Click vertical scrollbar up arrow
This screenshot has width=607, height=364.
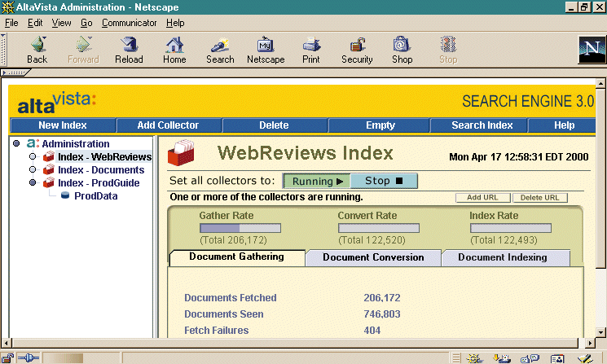(600, 83)
